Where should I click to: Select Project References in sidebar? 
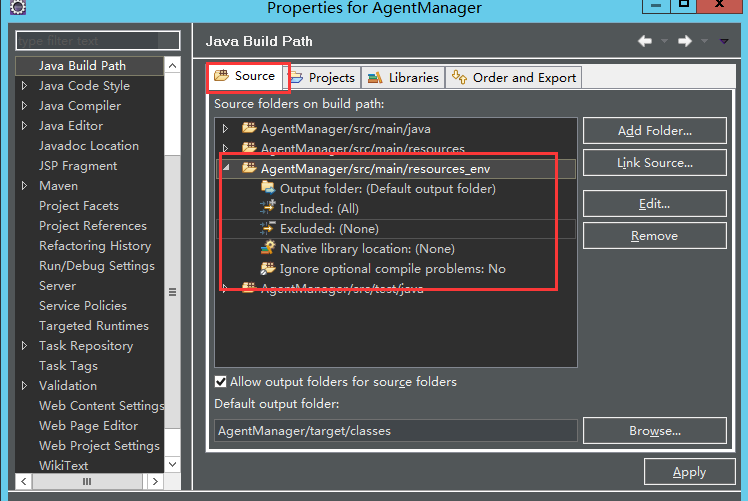tap(93, 226)
